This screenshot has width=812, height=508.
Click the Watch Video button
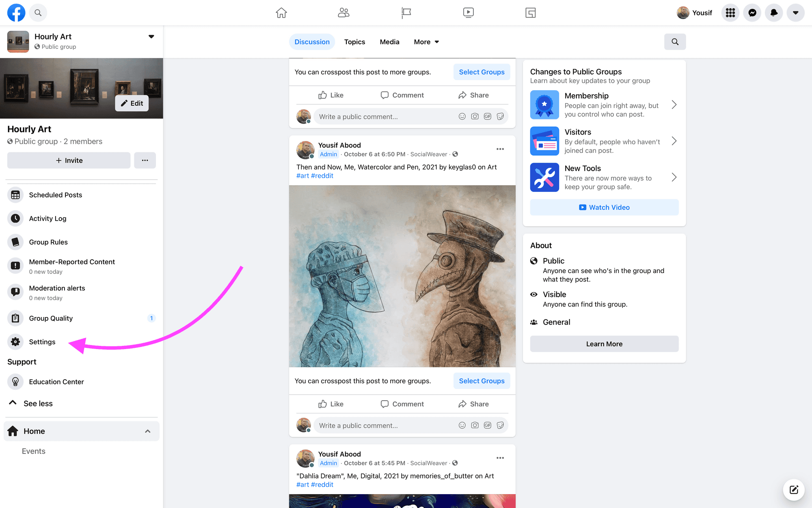point(604,207)
